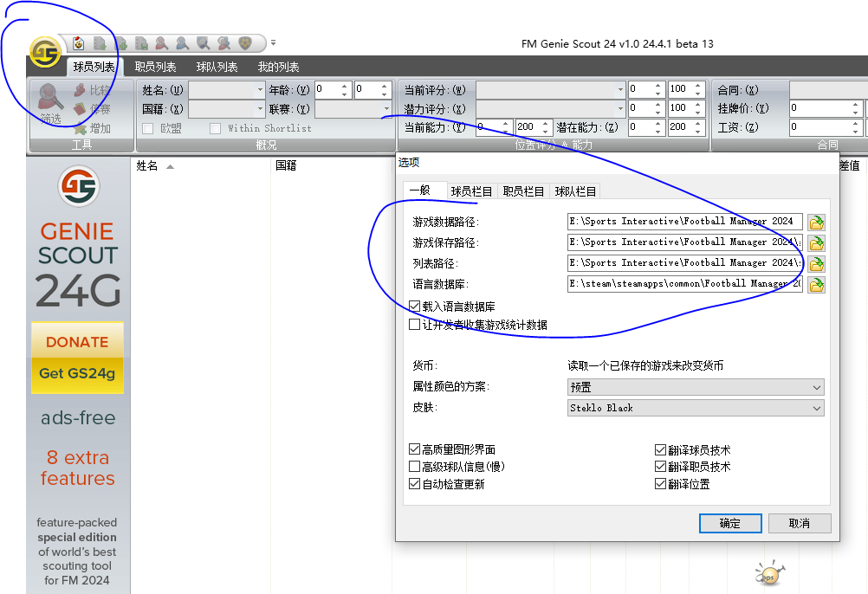Image resolution: width=868 pixels, height=594 pixels.
Task: Select the 球员列表 ribbon tab
Action: point(94,67)
